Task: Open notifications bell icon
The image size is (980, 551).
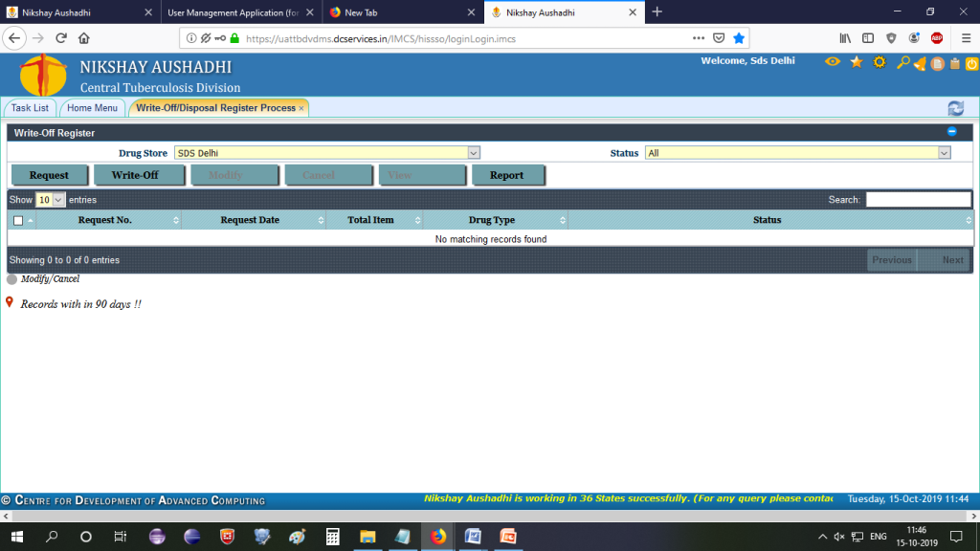Action: point(920,64)
